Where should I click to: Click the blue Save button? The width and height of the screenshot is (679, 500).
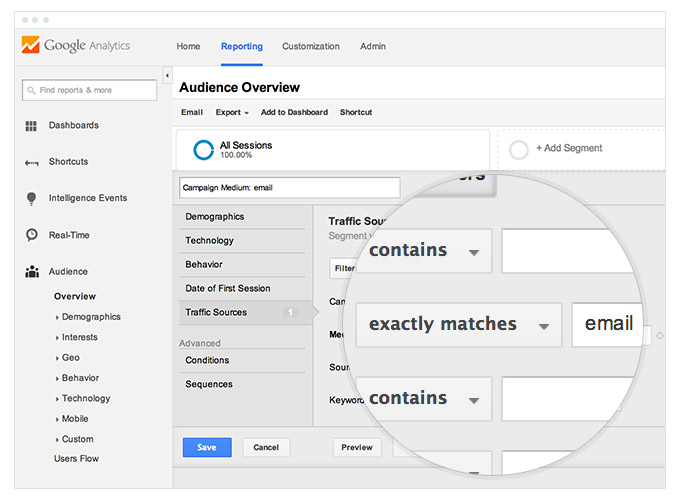pos(207,448)
